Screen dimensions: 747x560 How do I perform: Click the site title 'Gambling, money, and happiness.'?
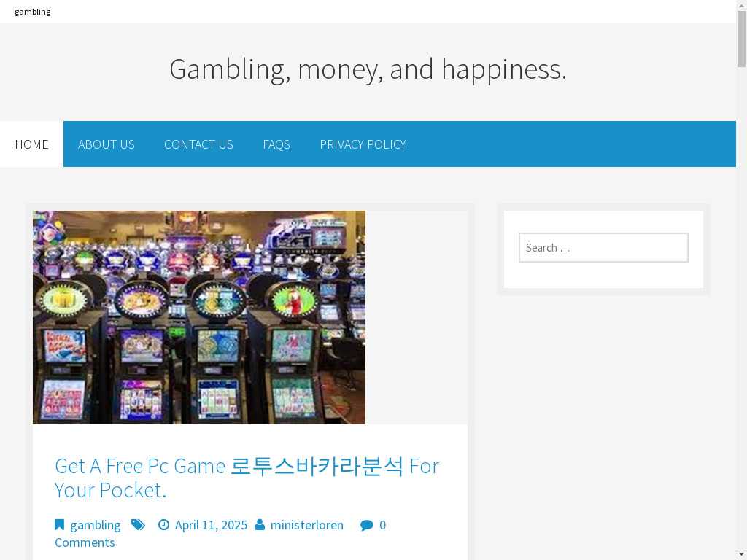click(368, 69)
